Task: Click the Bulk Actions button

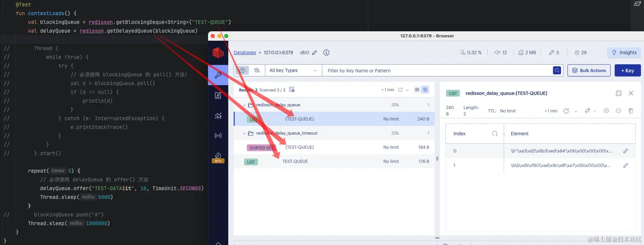Action: coord(589,70)
